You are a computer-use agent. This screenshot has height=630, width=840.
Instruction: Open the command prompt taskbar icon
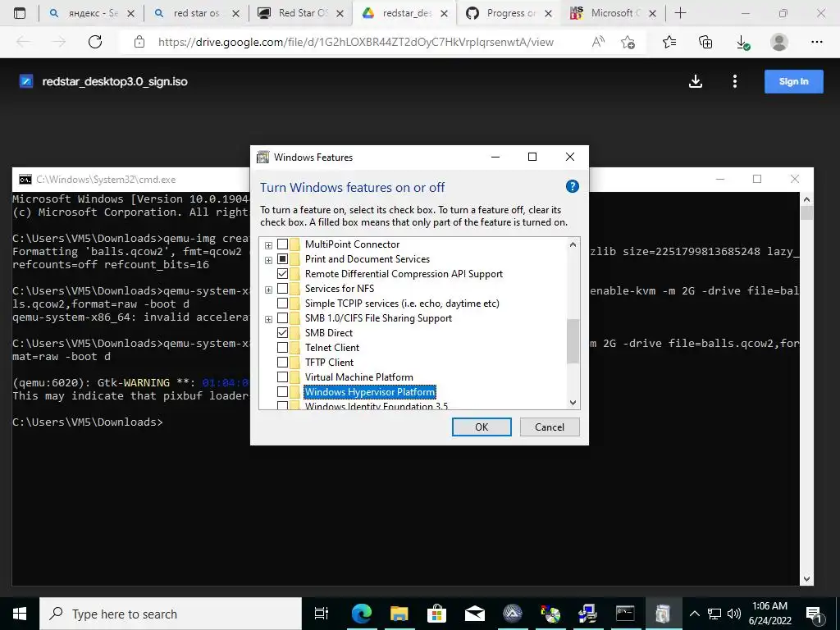tap(624, 614)
